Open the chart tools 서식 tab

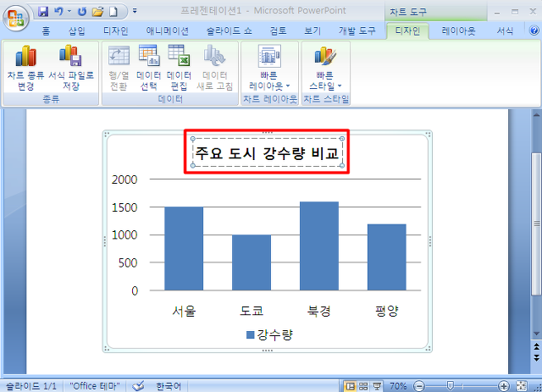coord(505,31)
